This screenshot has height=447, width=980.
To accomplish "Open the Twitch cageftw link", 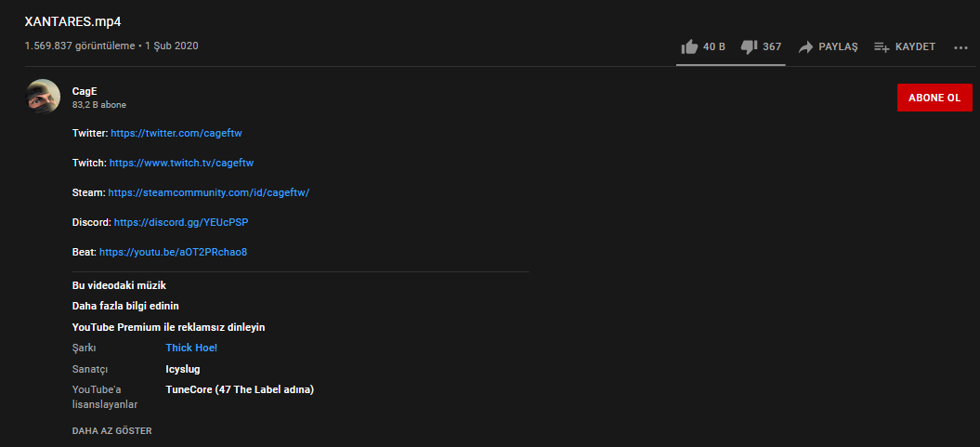I will coord(181,163).
